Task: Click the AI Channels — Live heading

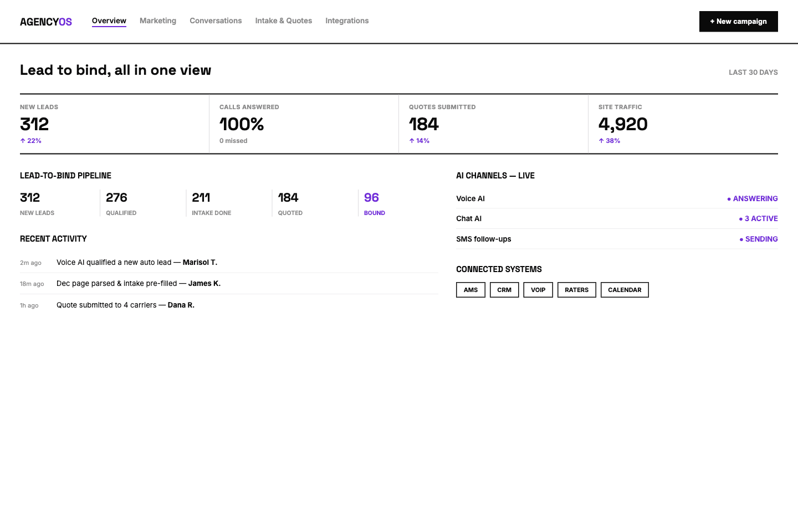Action: click(495, 176)
